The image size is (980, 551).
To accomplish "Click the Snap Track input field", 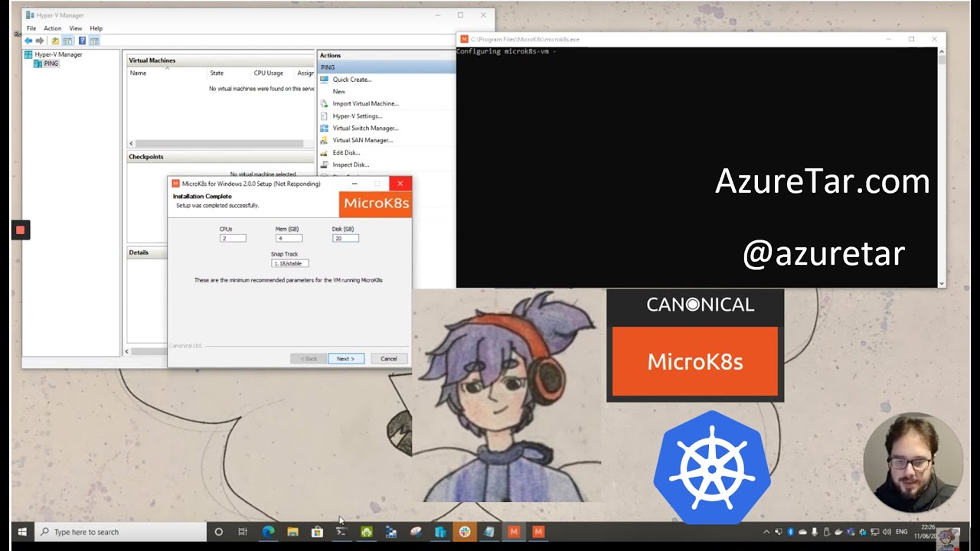I will (x=290, y=263).
